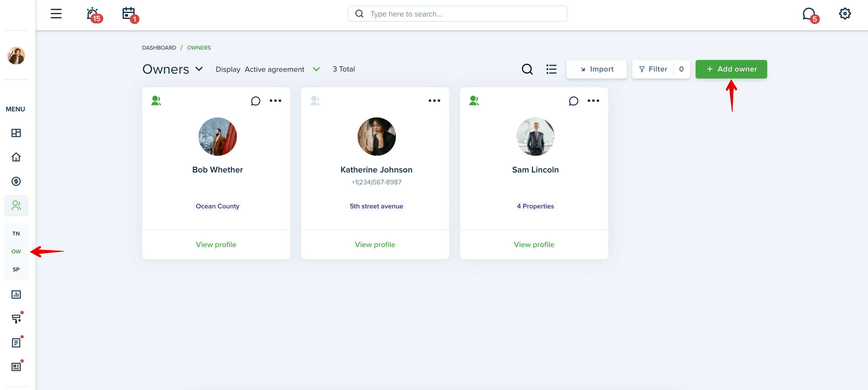Open reports chart icon in sidebar
868x390 pixels.
pyautogui.click(x=16, y=294)
